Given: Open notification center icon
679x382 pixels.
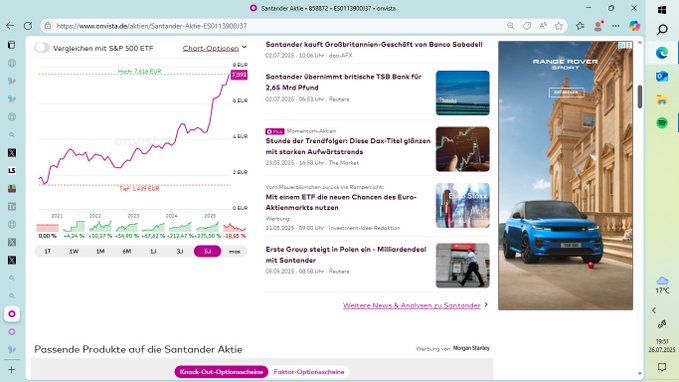Looking at the screenshot, I should pyautogui.click(x=662, y=367).
